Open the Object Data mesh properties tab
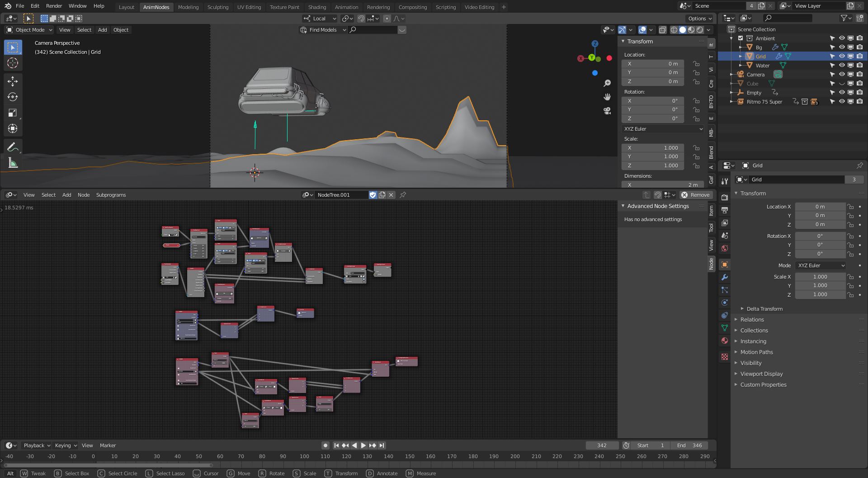This screenshot has width=868, height=478. coord(725,328)
